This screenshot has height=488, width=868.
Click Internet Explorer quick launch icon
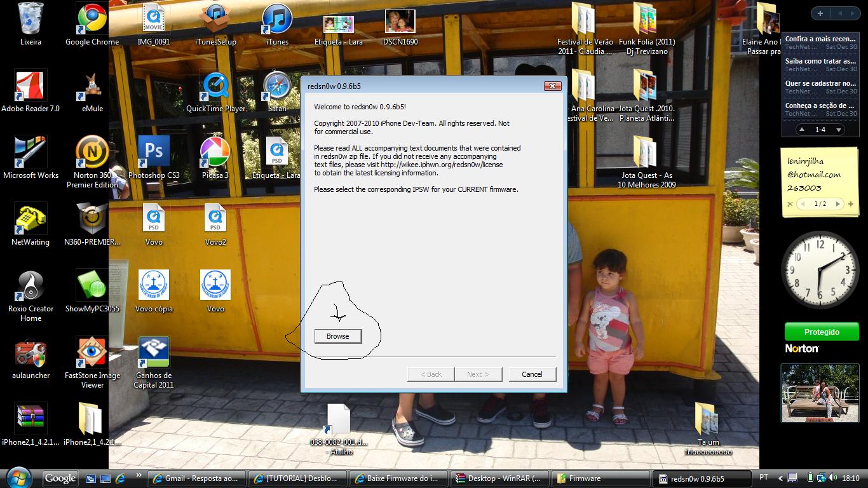(119, 478)
